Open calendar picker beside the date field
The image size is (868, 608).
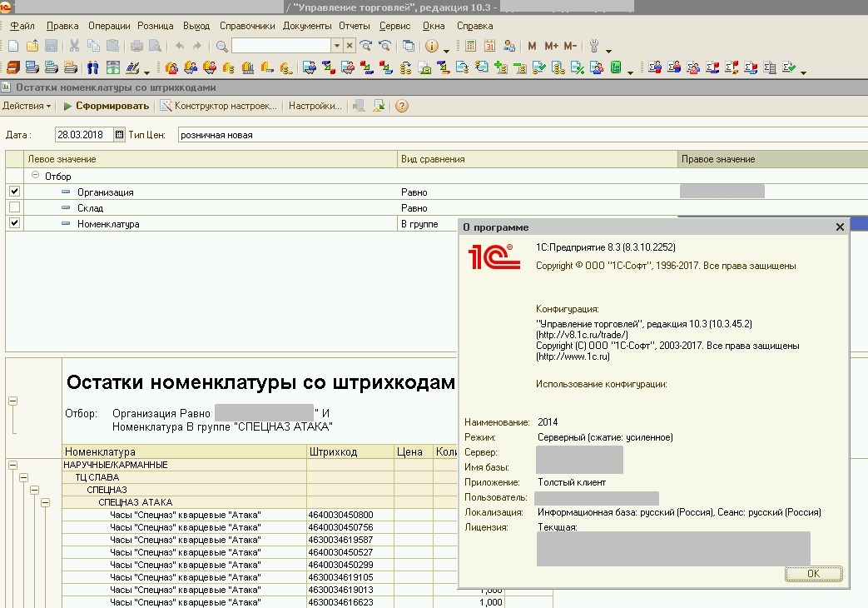tap(119, 135)
